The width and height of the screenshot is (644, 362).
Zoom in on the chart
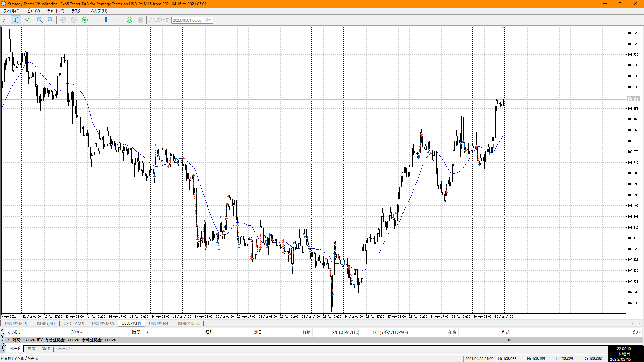[x=40, y=20]
